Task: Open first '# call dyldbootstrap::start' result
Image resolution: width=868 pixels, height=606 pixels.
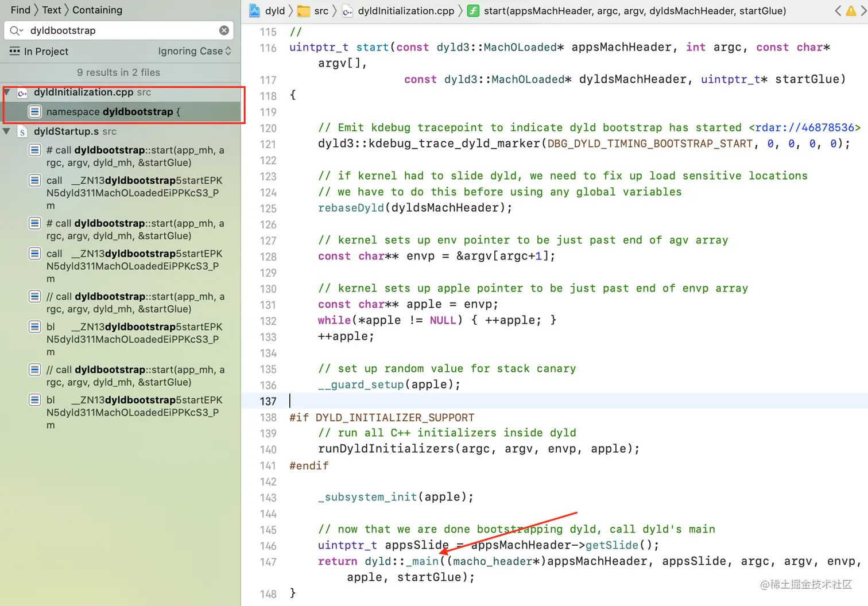Action: [x=135, y=156]
